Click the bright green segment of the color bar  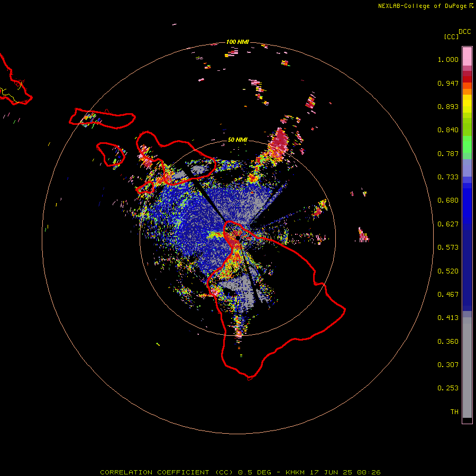(x=467, y=144)
